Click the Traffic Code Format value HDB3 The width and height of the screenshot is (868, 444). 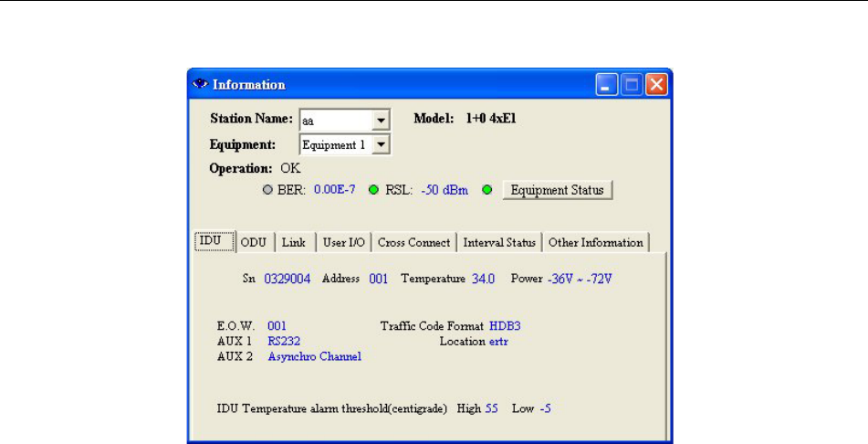coord(505,326)
